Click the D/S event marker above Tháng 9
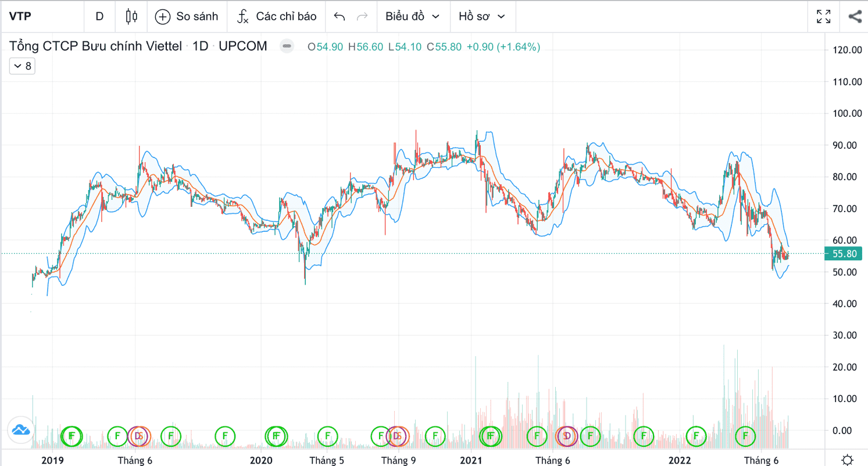This screenshot has height=466, width=868. (398, 435)
